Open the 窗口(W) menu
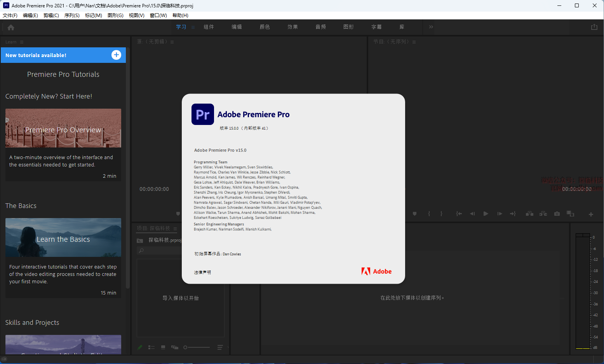Viewport: 604px width, 364px height. coord(158,16)
